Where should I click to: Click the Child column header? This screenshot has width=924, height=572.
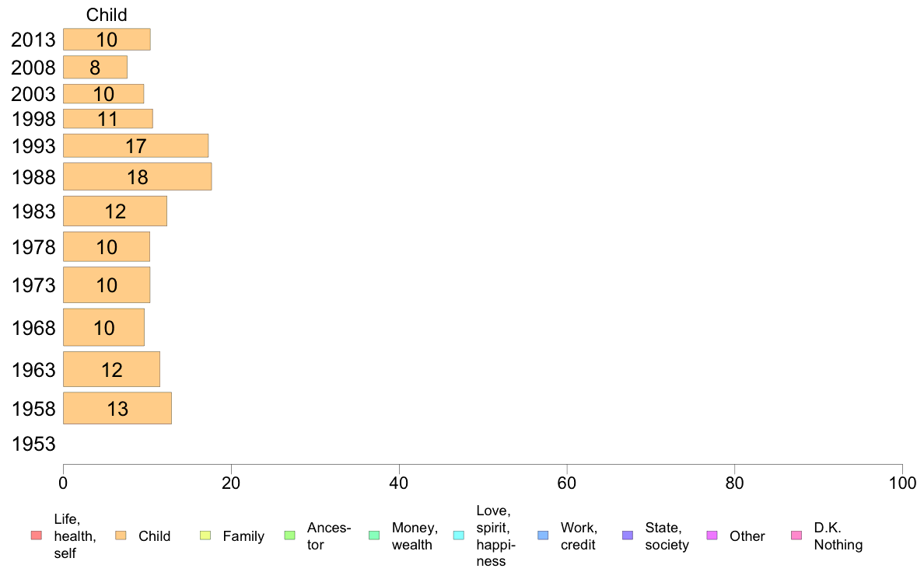pos(107,15)
